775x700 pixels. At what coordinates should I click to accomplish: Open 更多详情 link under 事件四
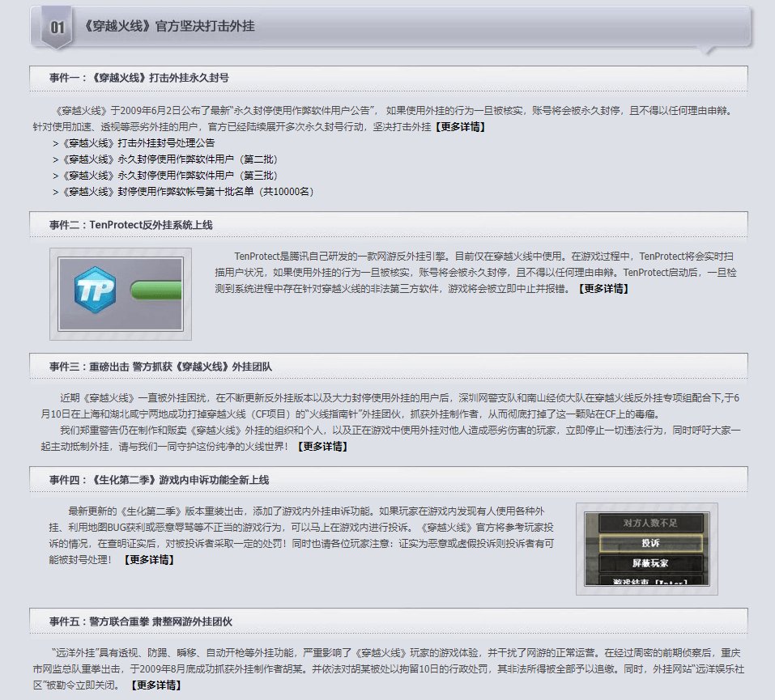point(149,560)
